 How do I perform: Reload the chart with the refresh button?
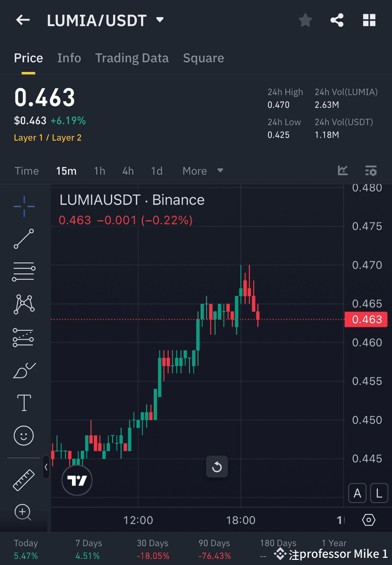[x=217, y=467]
